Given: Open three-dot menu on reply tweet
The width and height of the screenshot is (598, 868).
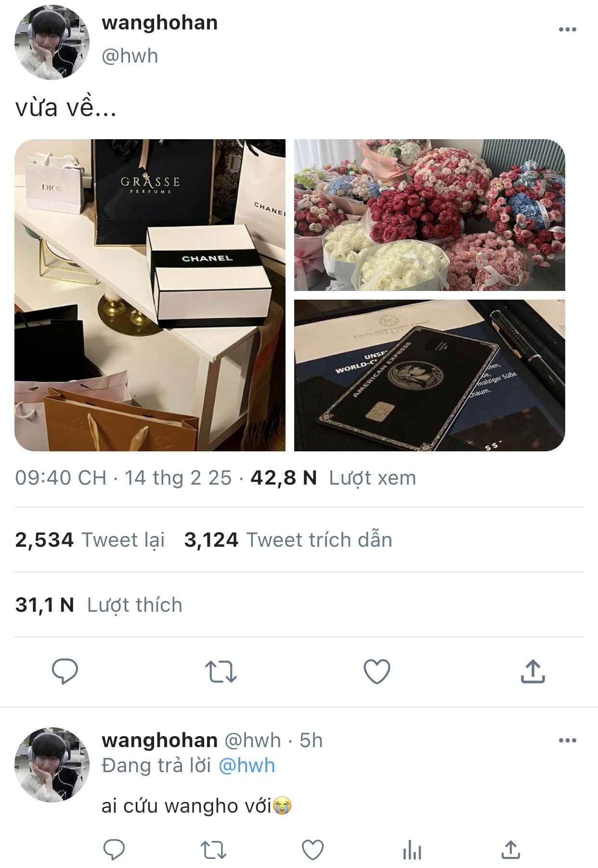Looking at the screenshot, I should point(567,740).
